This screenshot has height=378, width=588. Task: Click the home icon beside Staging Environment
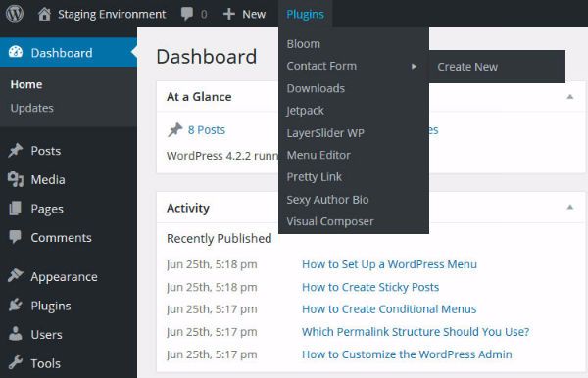[x=44, y=14]
